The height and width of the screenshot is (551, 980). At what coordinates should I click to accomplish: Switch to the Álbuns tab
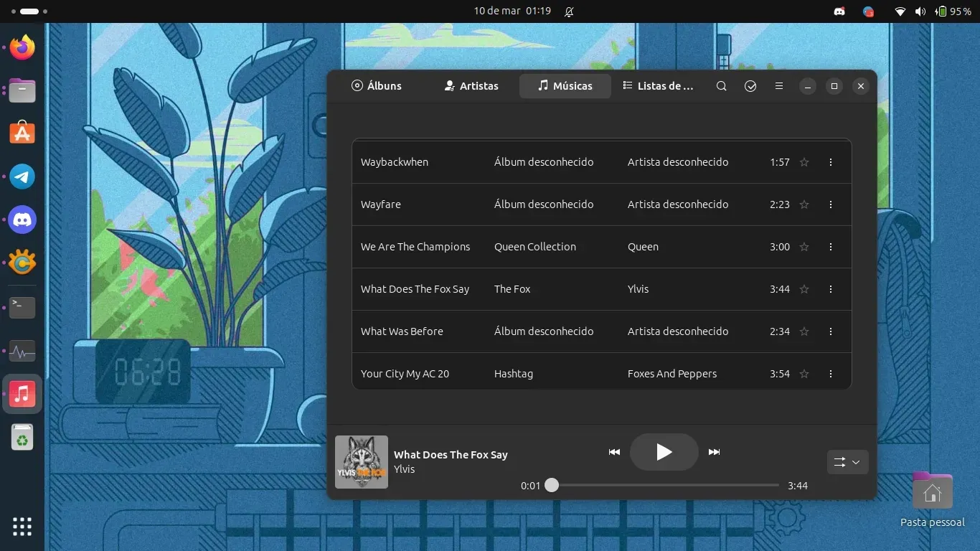click(x=377, y=86)
